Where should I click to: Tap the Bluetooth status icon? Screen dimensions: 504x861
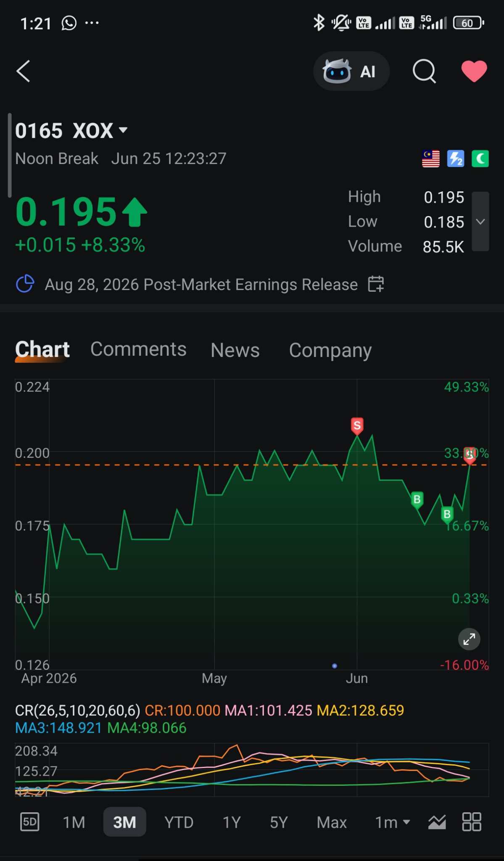(319, 23)
